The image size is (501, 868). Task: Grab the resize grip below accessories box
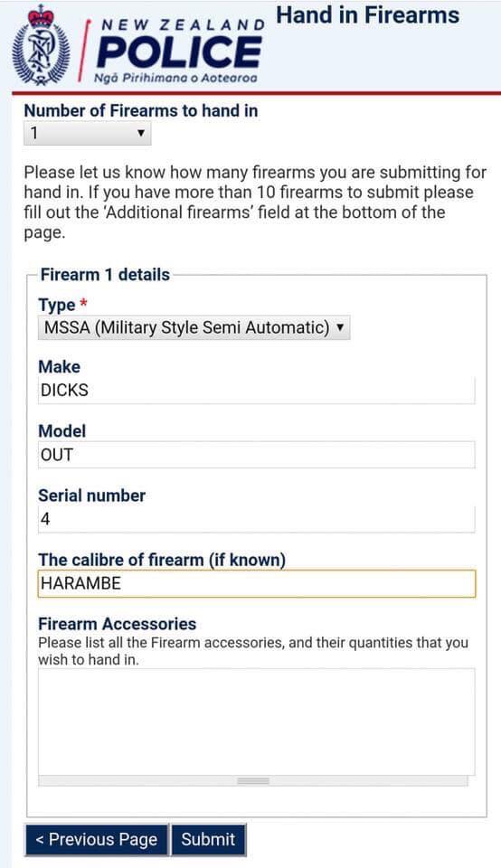tap(253, 781)
